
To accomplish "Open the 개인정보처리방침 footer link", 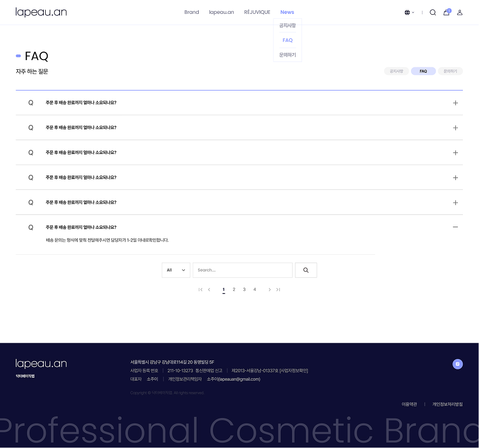I will tap(447, 404).
